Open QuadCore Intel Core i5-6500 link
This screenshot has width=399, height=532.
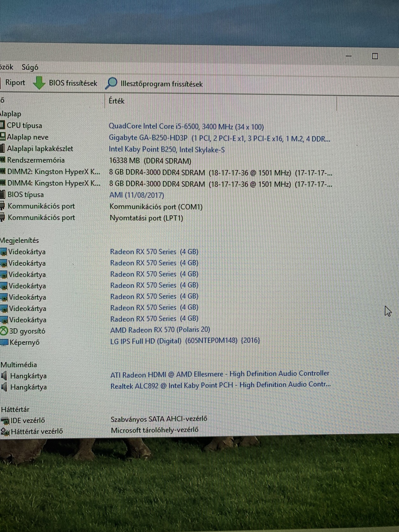tap(186, 126)
